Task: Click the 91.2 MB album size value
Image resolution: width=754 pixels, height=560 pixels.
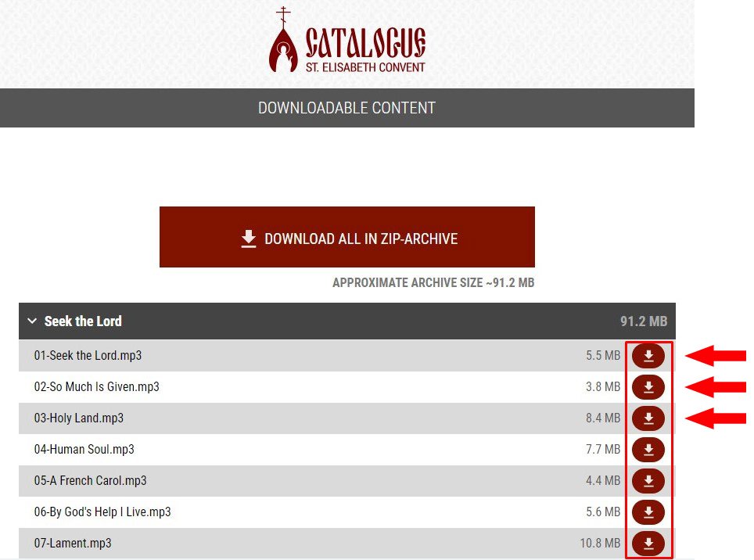Action: pyautogui.click(x=644, y=321)
